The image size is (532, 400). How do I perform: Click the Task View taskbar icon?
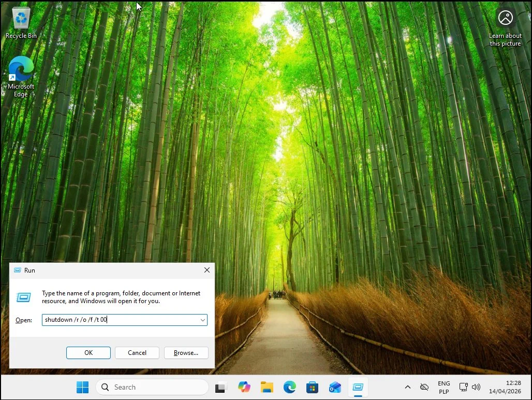point(221,387)
